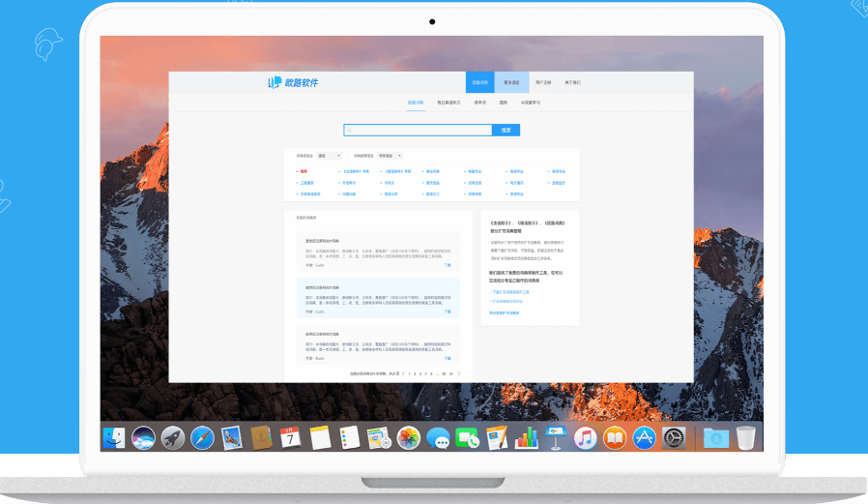Open Safari from the dock

[x=202, y=437]
